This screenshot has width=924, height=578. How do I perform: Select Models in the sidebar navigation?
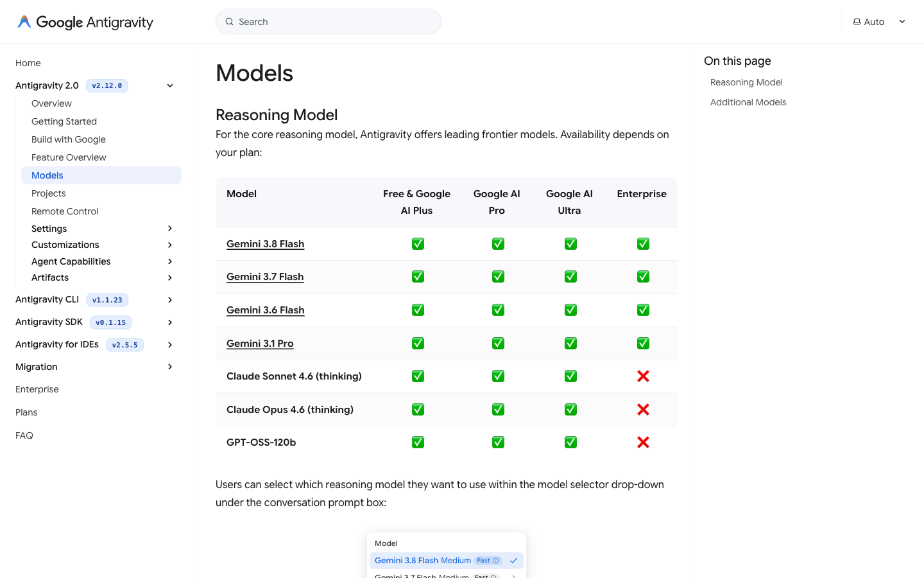[x=101, y=175]
